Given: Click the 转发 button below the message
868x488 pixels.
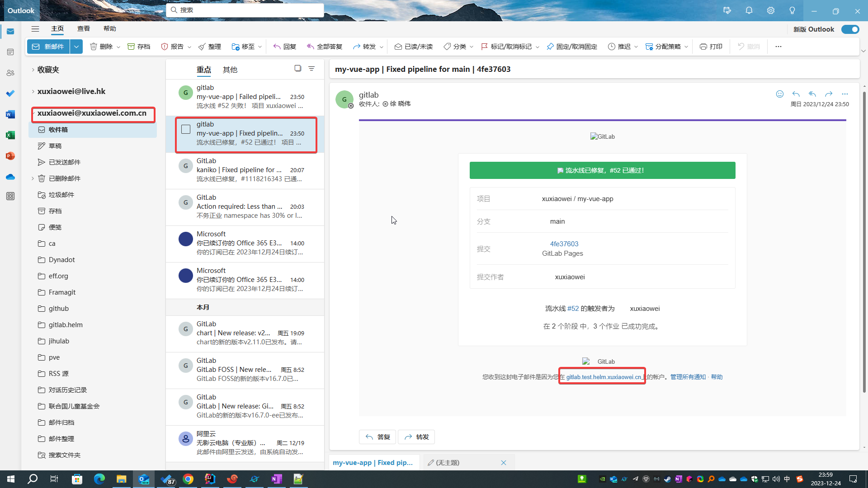Looking at the screenshot, I should click(416, 437).
